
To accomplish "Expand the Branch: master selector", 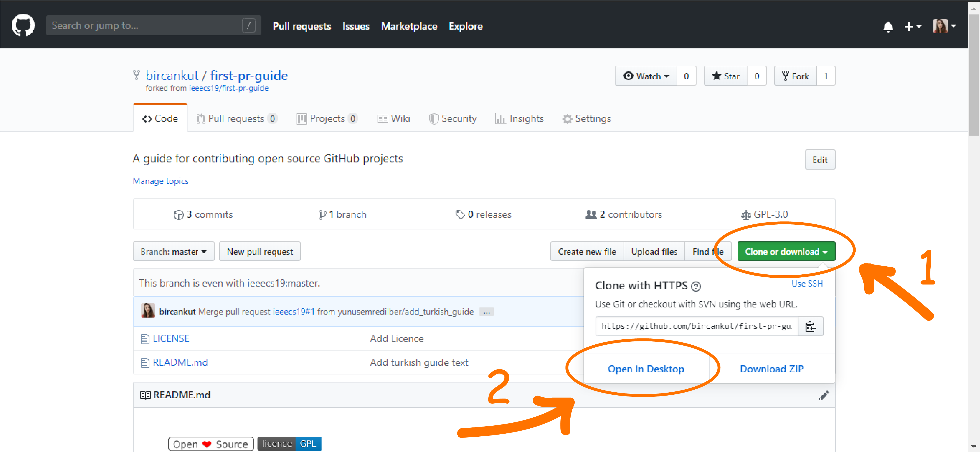I will point(174,251).
